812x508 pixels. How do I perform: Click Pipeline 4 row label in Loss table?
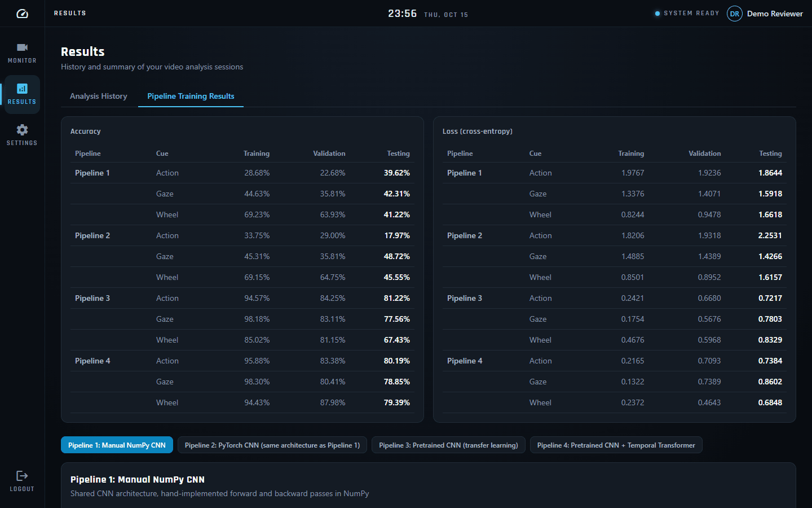point(465,361)
